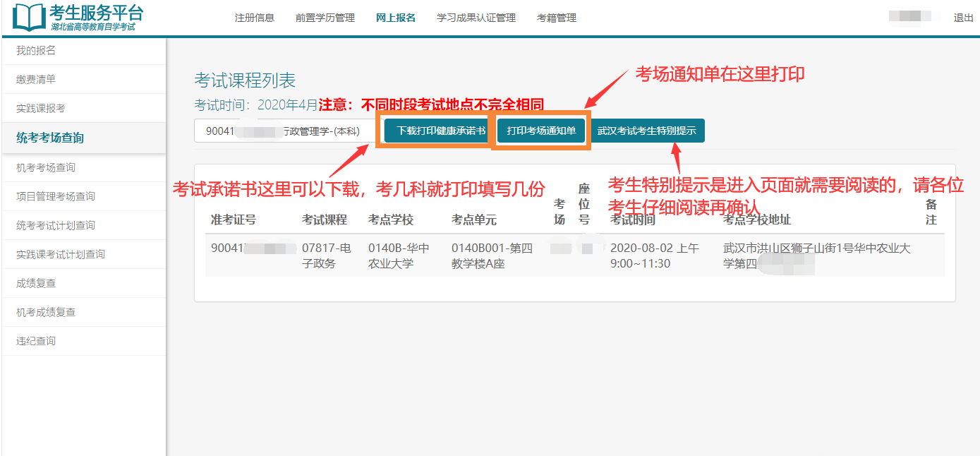
Task: Expand the 行政管理学 exam registration dropdown
Action: 286,131
